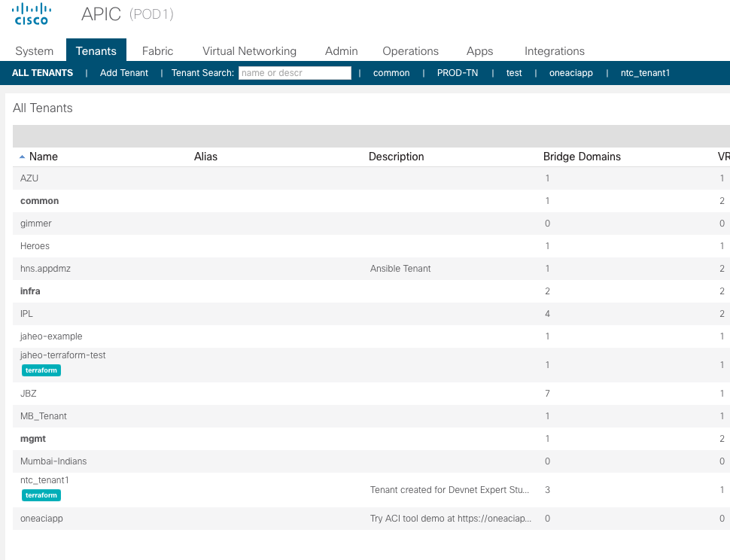730x560 pixels.
Task: Open ntc_tenant1 shortcut in submenu bar
Action: click(645, 72)
